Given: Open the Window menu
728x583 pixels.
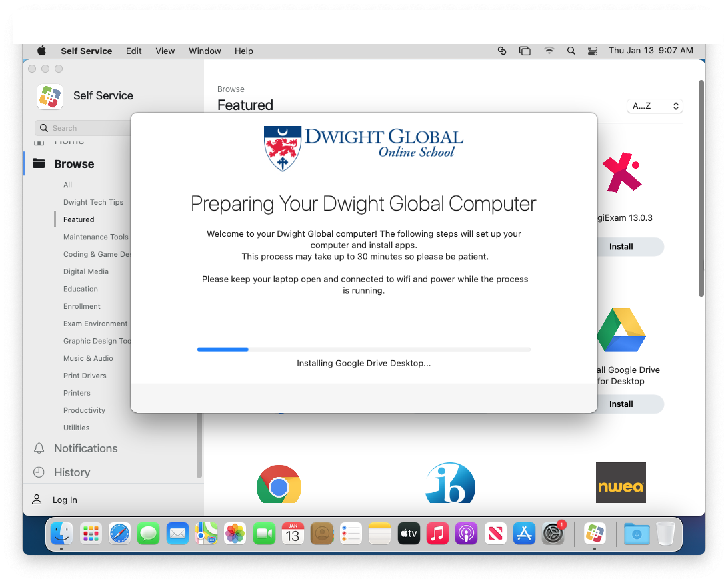Looking at the screenshot, I should pyautogui.click(x=205, y=51).
